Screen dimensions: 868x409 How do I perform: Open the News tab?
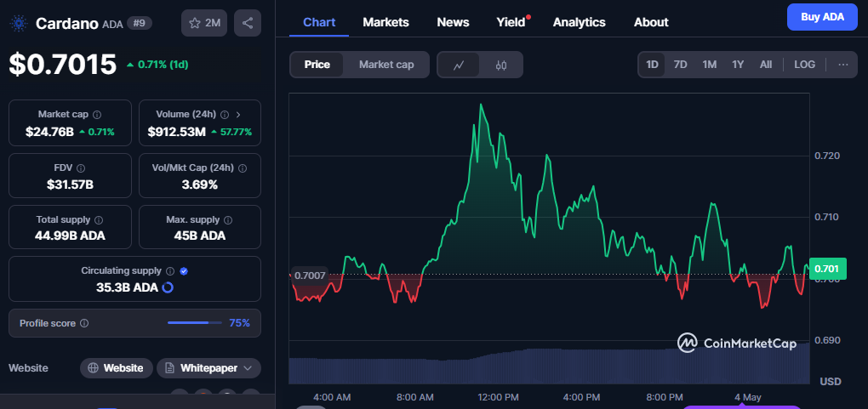tap(453, 23)
